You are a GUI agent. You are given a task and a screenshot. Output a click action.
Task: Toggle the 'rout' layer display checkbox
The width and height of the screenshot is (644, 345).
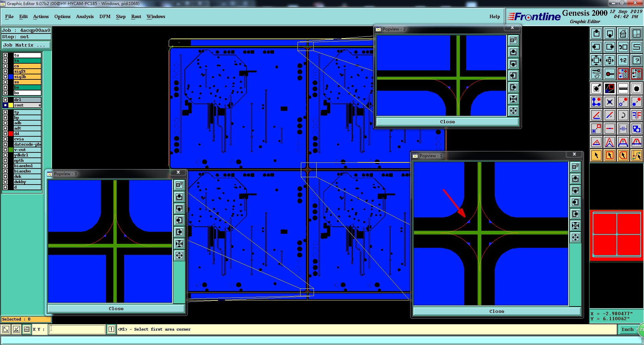[x=5, y=105]
